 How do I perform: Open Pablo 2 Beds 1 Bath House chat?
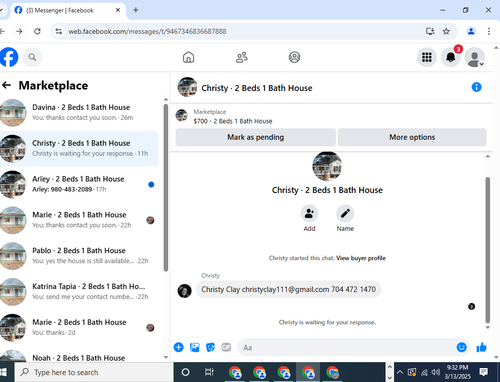pos(79,256)
